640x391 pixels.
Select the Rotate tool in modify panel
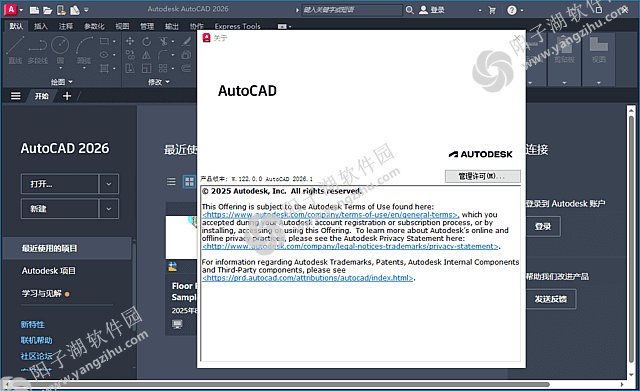pyautogui.click(x=146, y=41)
